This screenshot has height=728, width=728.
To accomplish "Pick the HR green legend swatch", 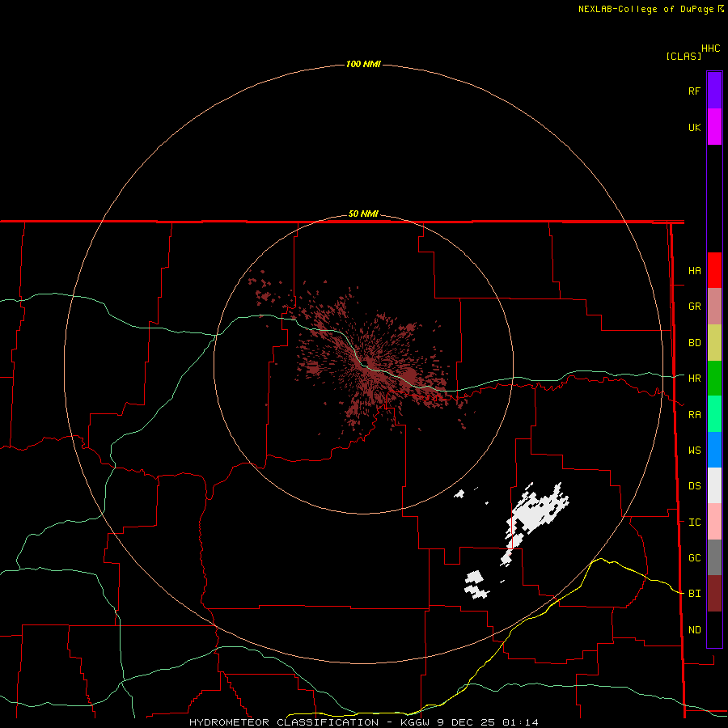I will point(714,379).
